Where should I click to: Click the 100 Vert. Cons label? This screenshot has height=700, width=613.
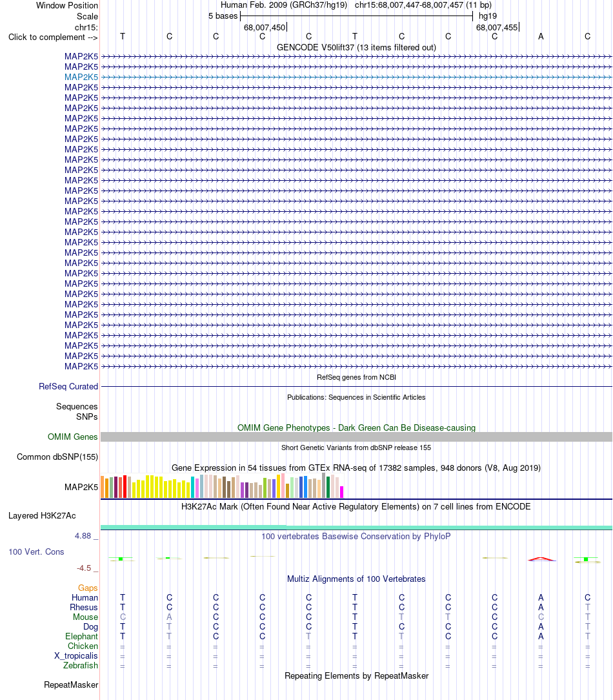(x=36, y=551)
